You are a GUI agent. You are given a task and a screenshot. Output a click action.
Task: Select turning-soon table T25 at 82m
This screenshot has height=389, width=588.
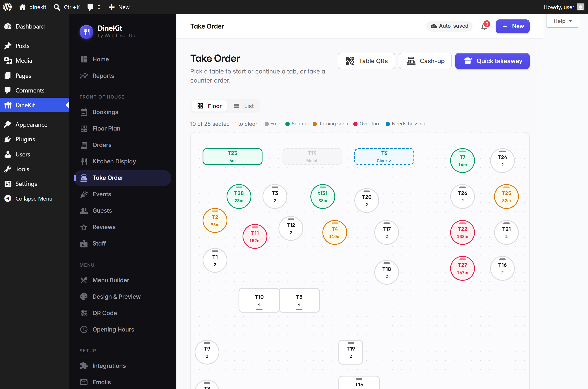coord(506,196)
